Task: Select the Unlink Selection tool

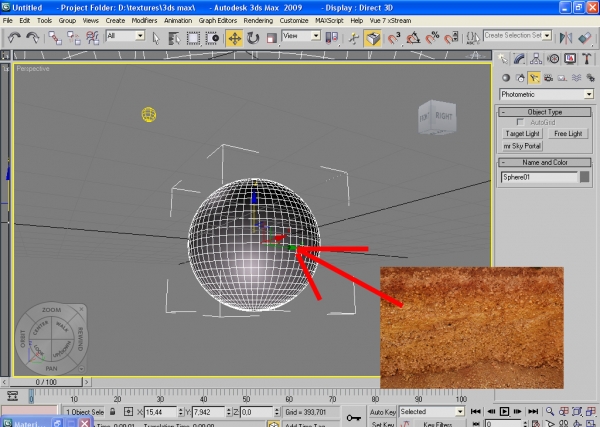Action: [x=73, y=38]
